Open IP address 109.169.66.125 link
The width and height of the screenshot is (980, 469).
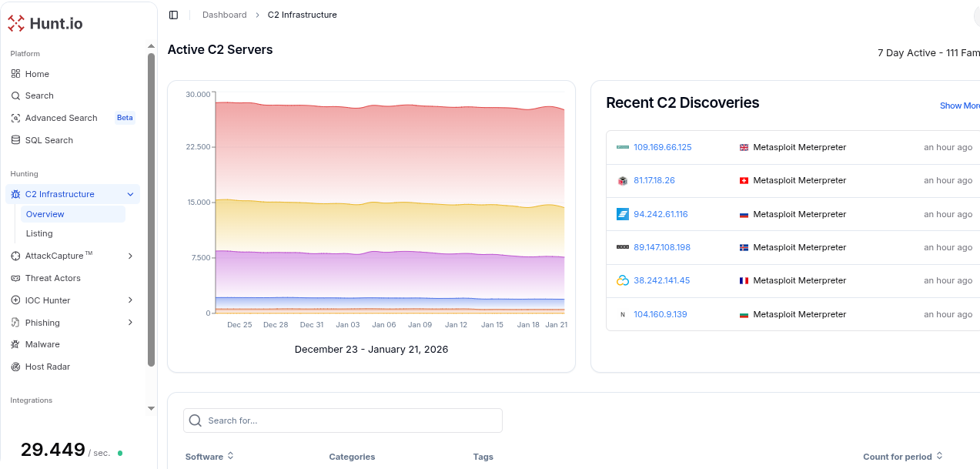662,147
